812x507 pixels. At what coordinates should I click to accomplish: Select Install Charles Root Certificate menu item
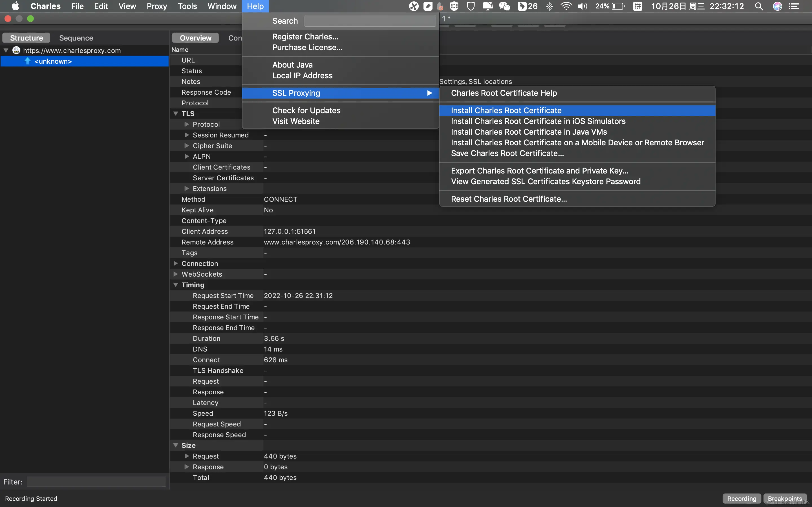pyautogui.click(x=506, y=110)
